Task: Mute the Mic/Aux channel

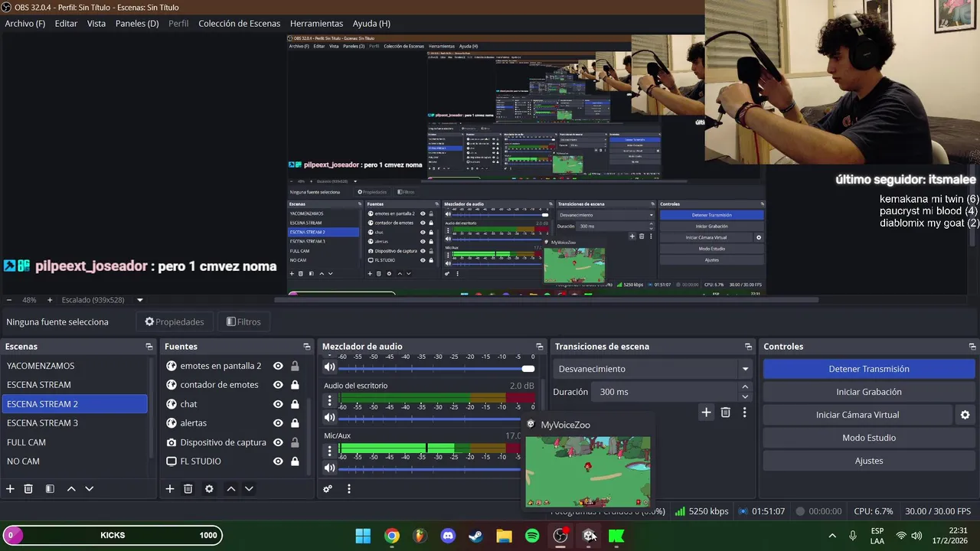Action: [330, 468]
